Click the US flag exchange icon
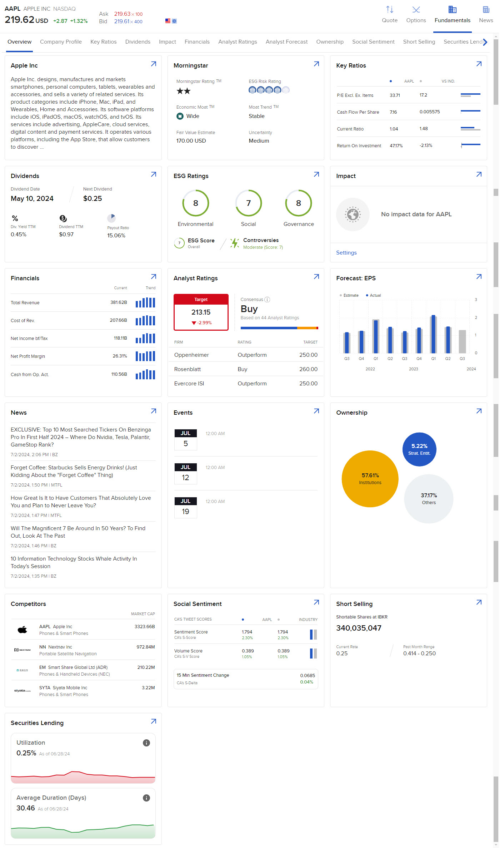504x848 pixels. pyautogui.click(x=168, y=21)
